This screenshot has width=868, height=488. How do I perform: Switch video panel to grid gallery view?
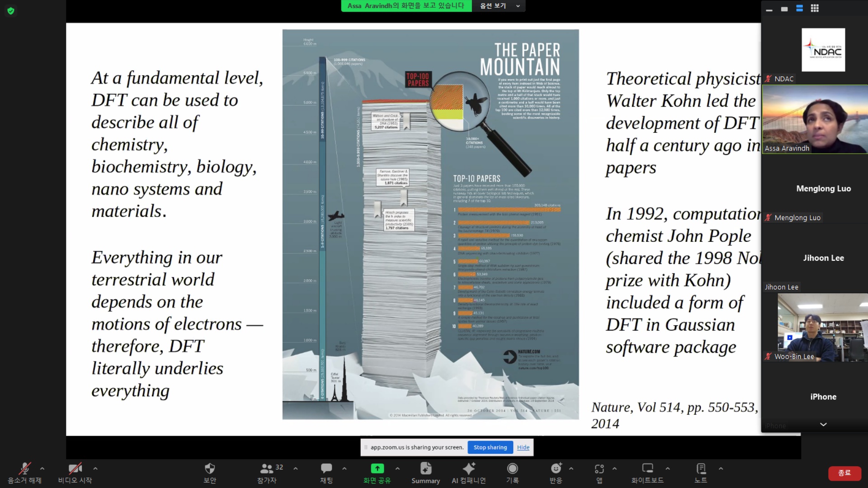815,9
